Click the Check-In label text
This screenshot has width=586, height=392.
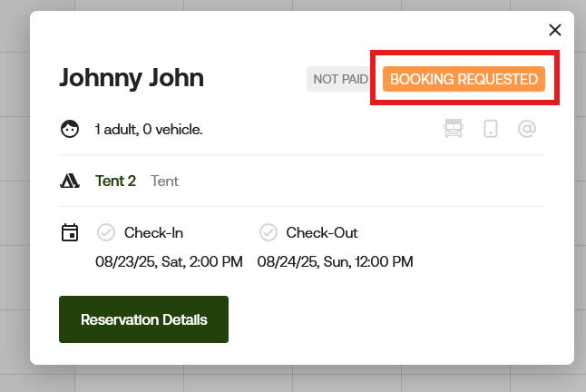click(153, 233)
